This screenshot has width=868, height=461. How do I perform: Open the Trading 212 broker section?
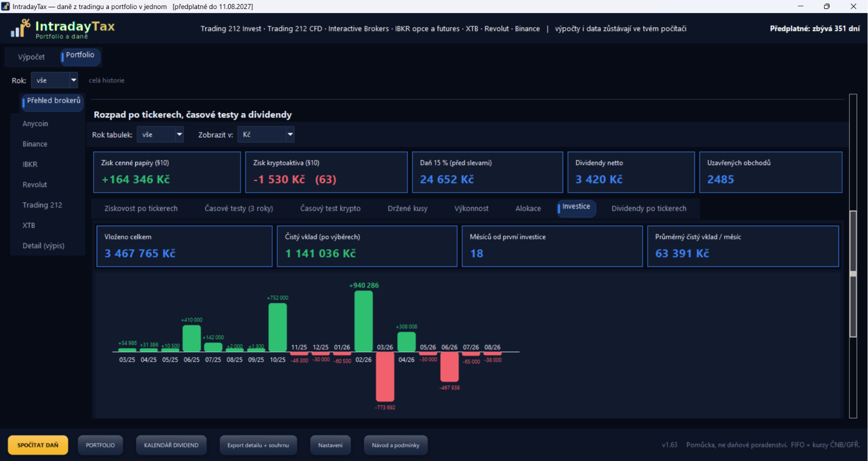[42, 205]
